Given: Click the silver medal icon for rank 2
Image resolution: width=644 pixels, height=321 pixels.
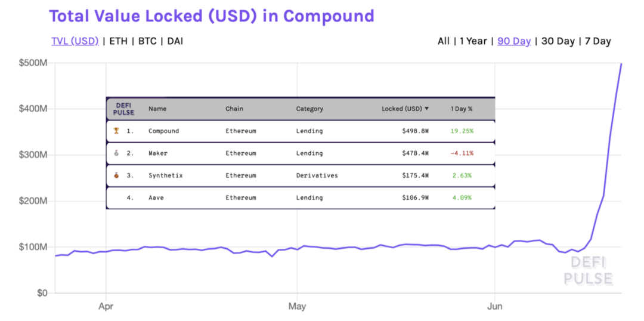Looking at the screenshot, I should point(116,153).
